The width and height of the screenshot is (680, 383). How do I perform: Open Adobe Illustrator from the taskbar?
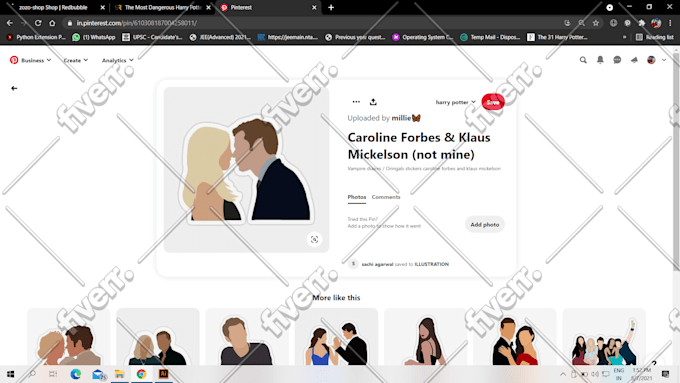coord(163,374)
